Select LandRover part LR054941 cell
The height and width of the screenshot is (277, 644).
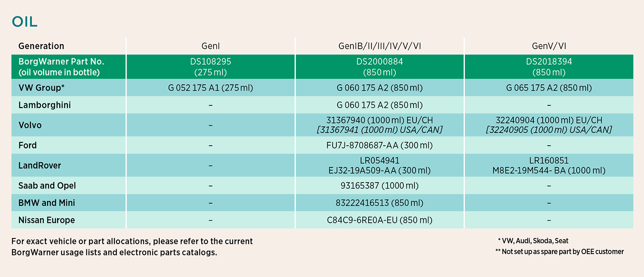(380, 166)
